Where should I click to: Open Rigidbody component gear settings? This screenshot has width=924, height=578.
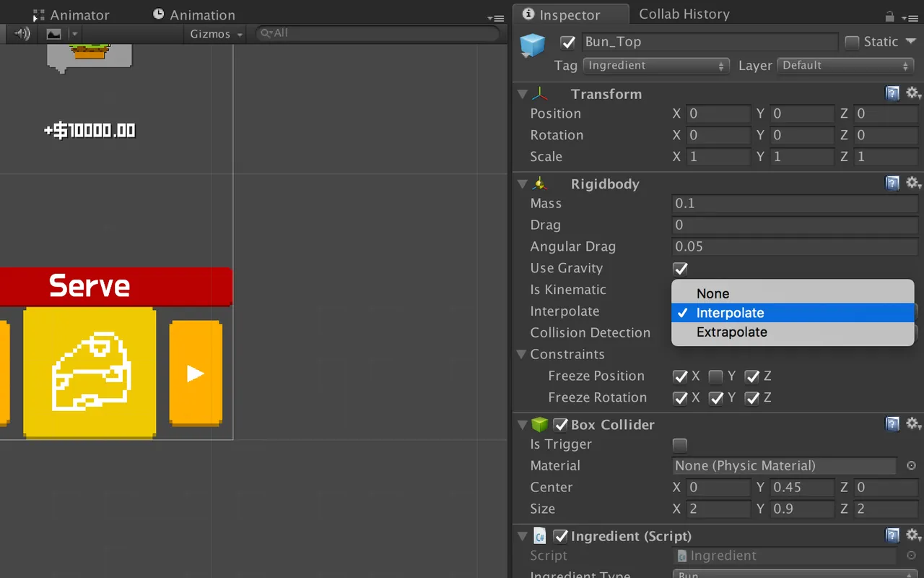914,183
